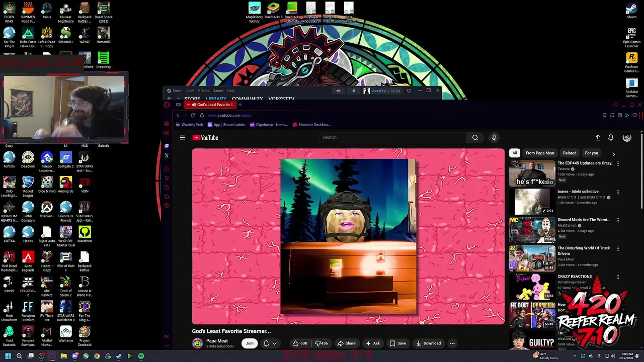Click the YouTube search magnifier button
644x362 pixels.
475,137
